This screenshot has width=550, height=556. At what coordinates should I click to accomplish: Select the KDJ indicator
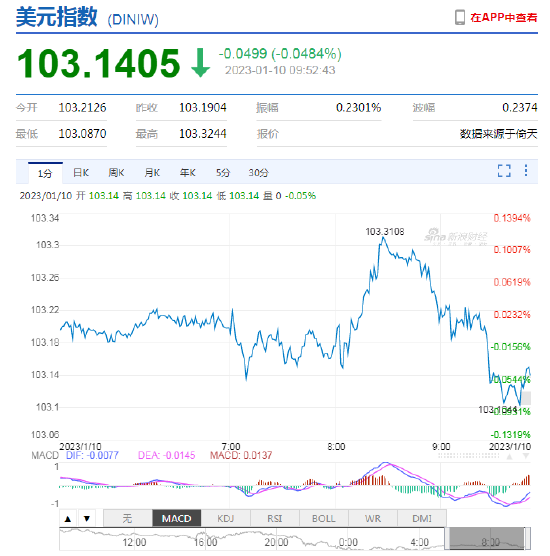tap(226, 519)
